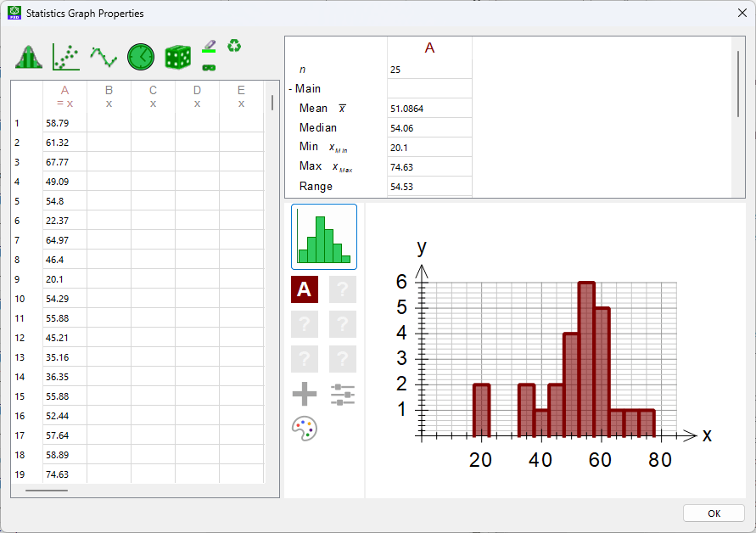Screen dimensions: 756x533
Task: Select column A header in data table
Action: point(65,96)
